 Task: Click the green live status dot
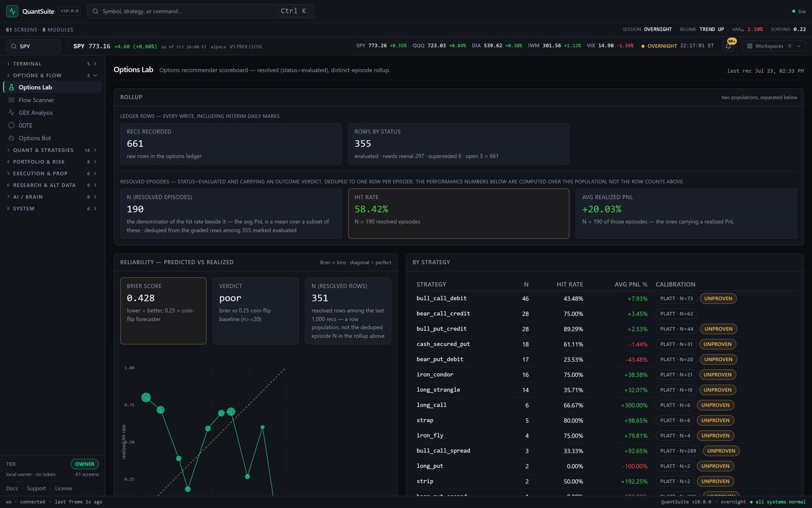point(793,11)
